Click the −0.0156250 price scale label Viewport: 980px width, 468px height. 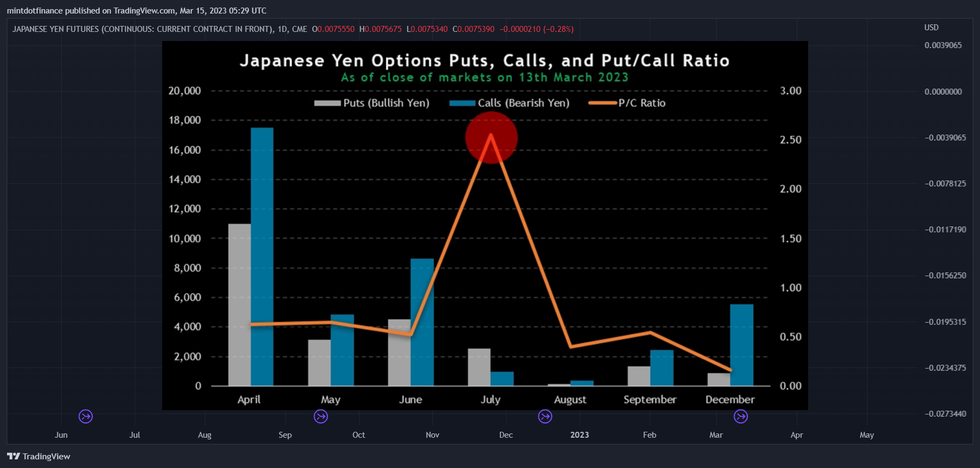point(945,276)
